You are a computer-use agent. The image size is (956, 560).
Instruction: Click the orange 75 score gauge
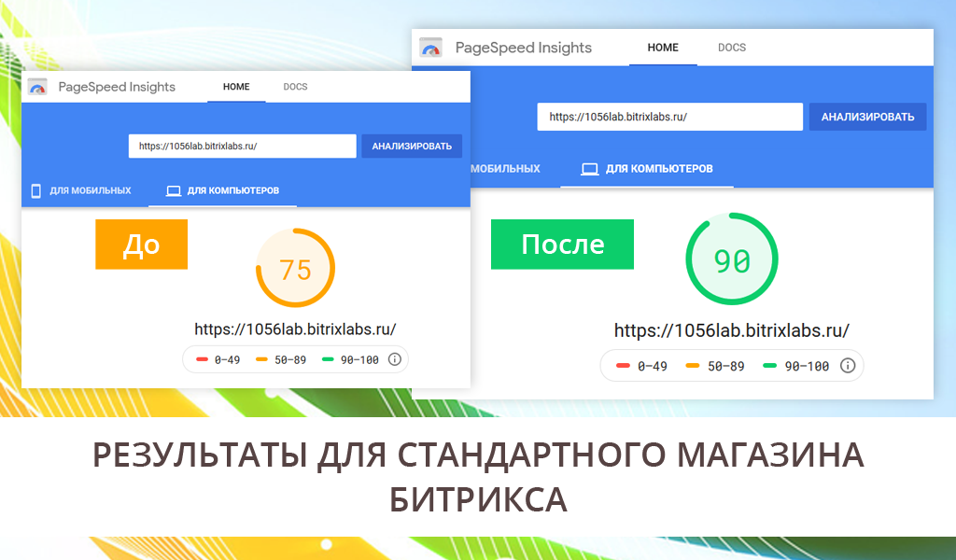295,269
